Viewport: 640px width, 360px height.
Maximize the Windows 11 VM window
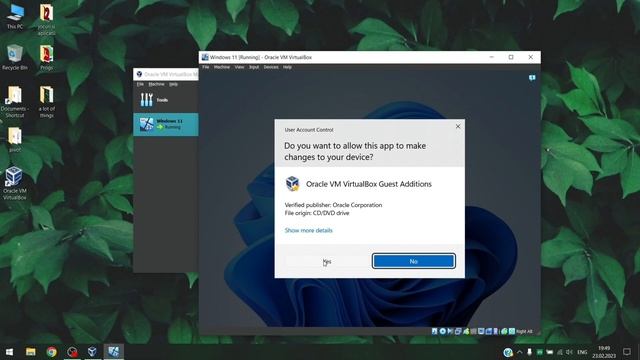[511, 57]
